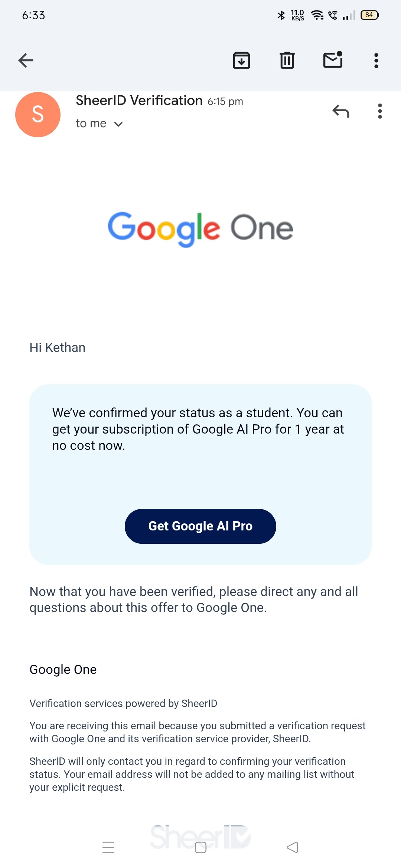401x868 pixels.
Task: Reply to SheerID Verification message
Action: point(341,111)
